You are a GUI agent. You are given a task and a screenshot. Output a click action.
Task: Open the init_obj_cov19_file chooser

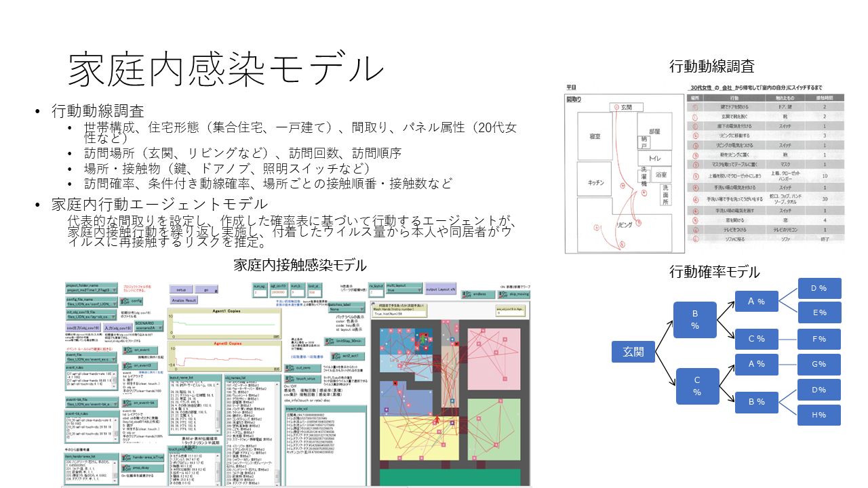click(x=91, y=315)
